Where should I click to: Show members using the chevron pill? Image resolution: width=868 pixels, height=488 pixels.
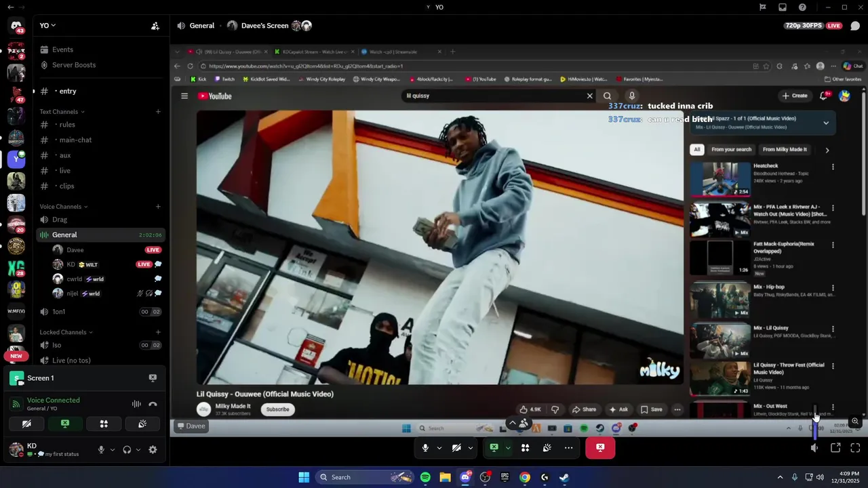coord(518,423)
